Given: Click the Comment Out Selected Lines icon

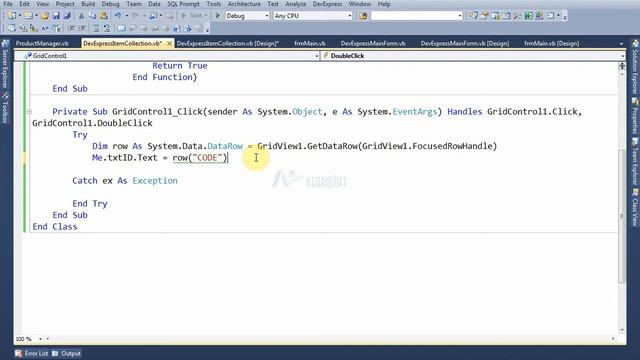Looking at the screenshot, I should pyautogui.click(x=95, y=28).
